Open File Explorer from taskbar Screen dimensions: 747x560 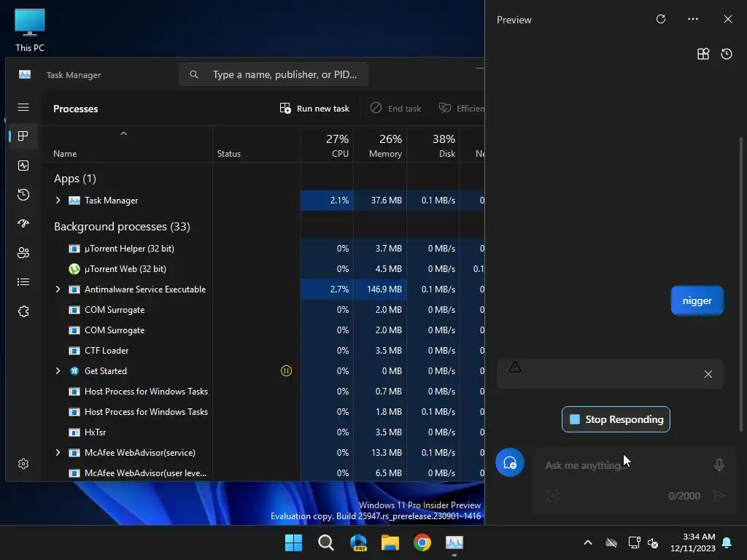pyautogui.click(x=390, y=542)
